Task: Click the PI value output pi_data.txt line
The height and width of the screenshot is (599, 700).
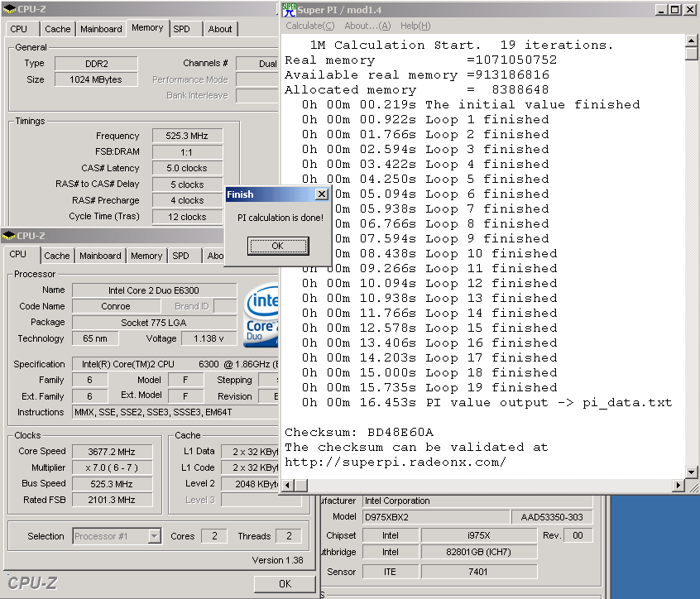Action: (x=487, y=403)
